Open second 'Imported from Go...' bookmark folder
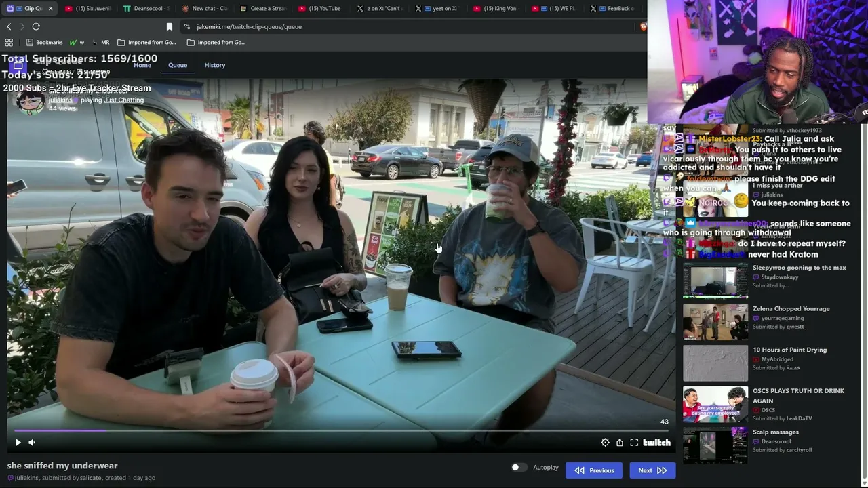This screenshot has width=868, height=488. point(216,42)
